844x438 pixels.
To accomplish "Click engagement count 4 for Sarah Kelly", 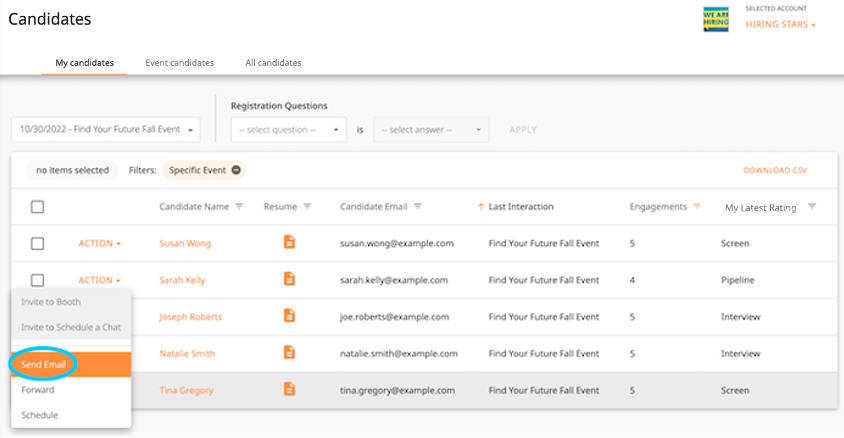I will tap(632, 280).
